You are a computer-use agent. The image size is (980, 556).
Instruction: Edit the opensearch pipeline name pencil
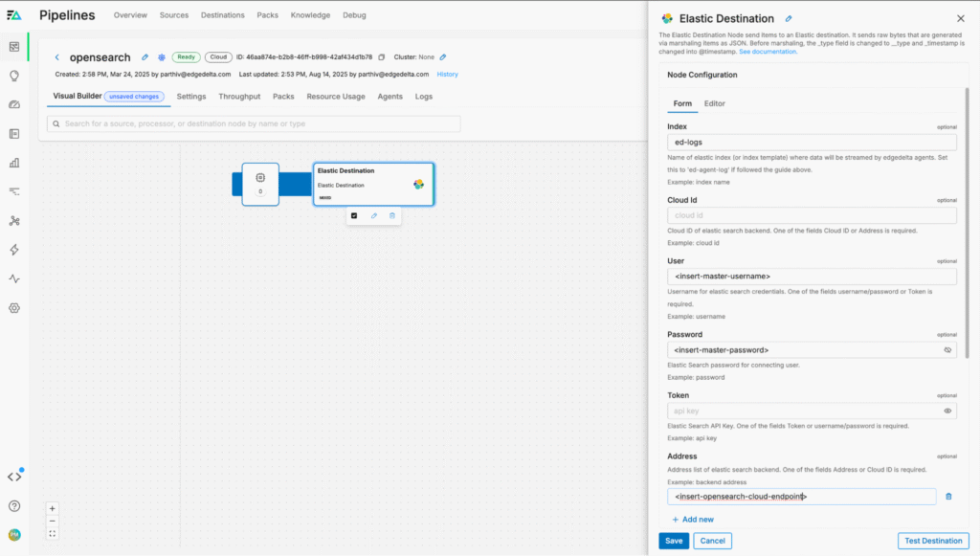coord(145,56)
